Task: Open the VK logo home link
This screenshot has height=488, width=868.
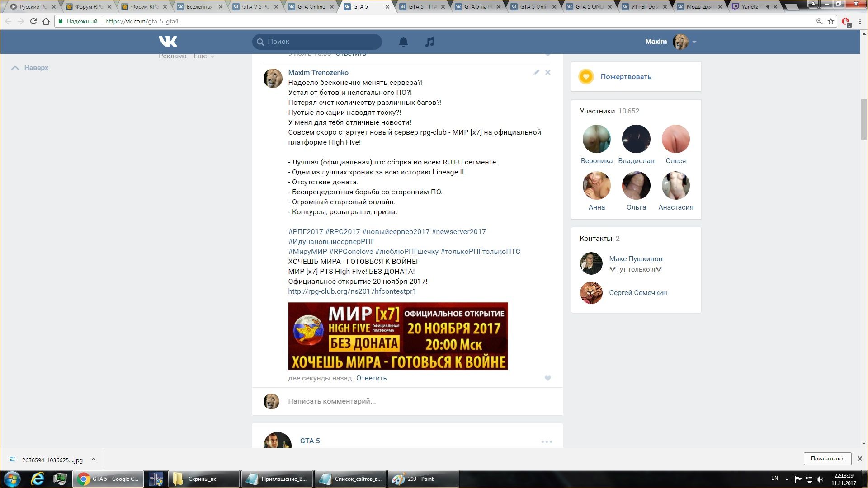Action: point(168,42)
